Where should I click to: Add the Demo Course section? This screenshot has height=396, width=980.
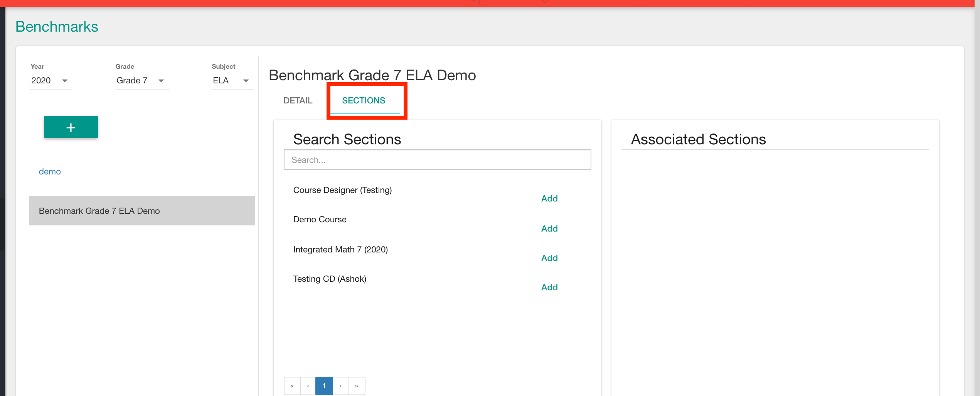pos(549,228)
